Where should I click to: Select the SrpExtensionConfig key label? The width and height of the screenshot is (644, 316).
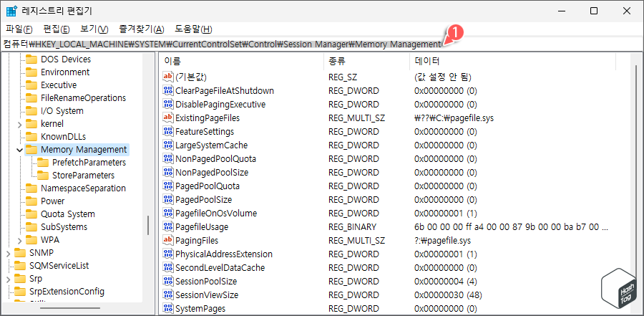tap(67, 292)
